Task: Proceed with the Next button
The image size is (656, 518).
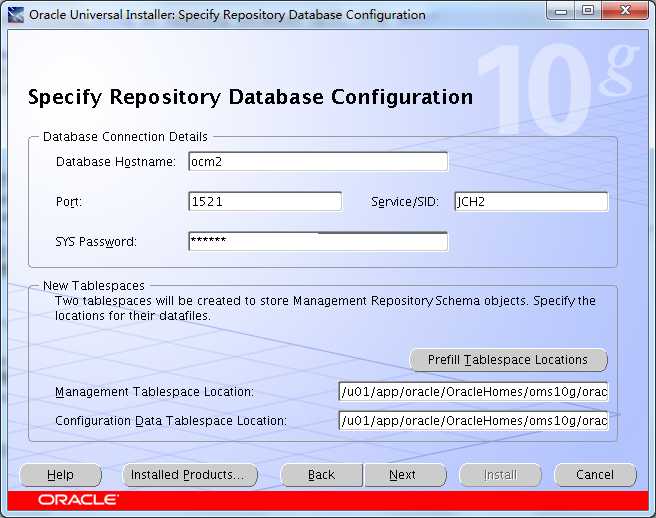Action: coord(405,475)
